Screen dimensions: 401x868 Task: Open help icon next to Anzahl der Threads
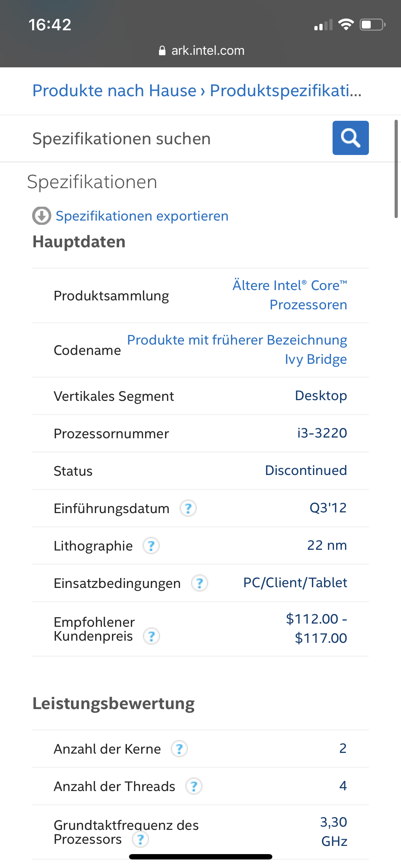pos(194,786)
